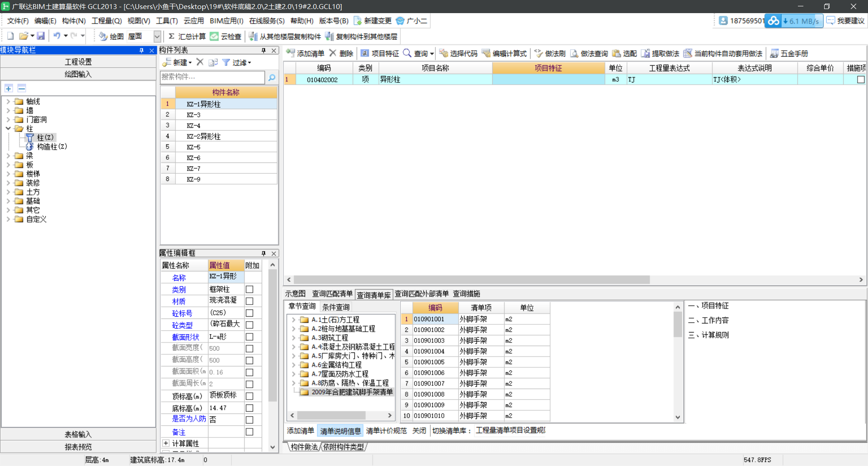Toggle 附加 checkbox for 砼标号
The image size is (868, 466).
(249, 313)
